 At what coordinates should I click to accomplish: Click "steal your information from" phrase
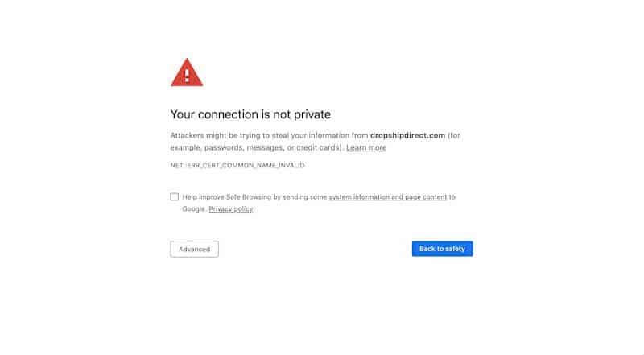pos(320,135)
